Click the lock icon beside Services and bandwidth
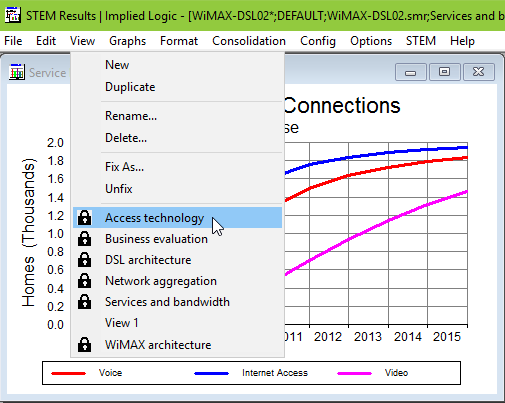The width and height of the screenshot is (505, 403). pos(84,302)
